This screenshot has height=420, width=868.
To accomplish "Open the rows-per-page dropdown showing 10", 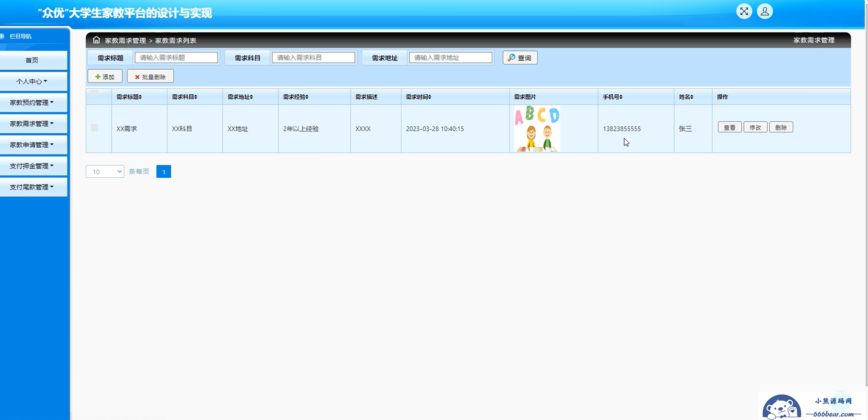I will click(105, 172).
